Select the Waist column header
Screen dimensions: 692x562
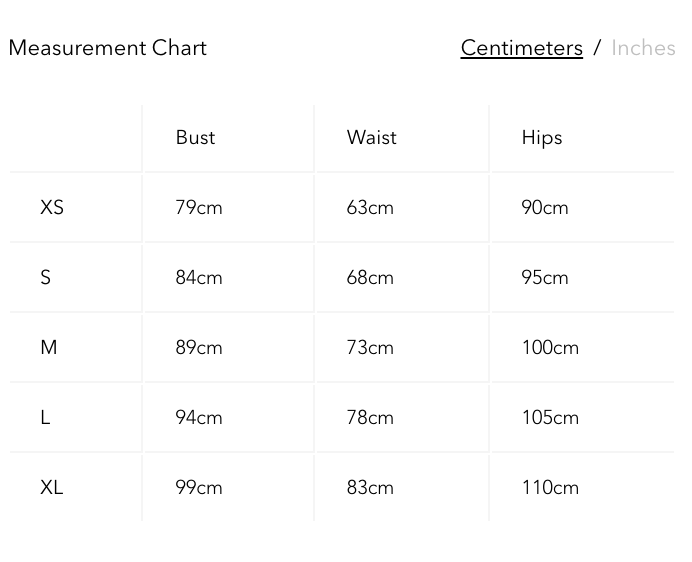(x=371, y=138)
